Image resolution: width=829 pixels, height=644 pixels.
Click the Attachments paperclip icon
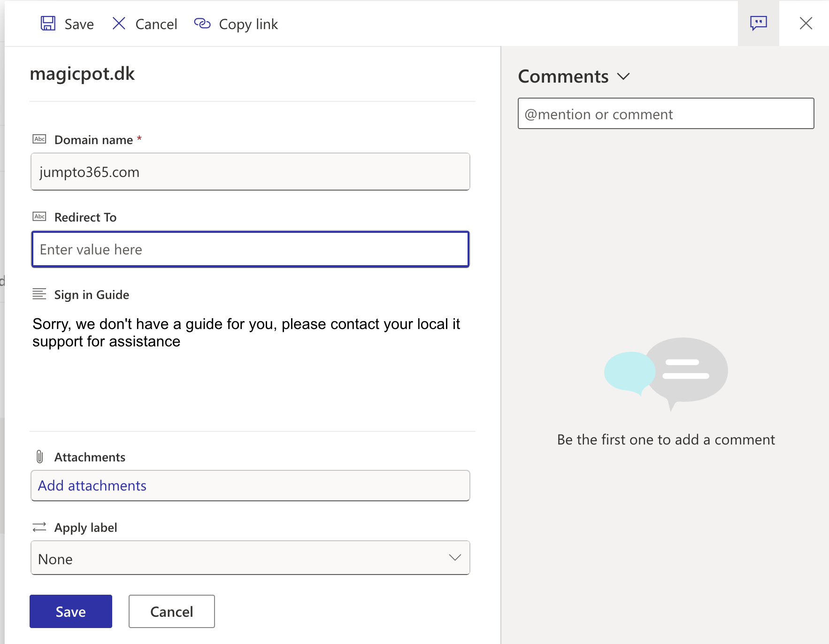click(x=40, y=457)
